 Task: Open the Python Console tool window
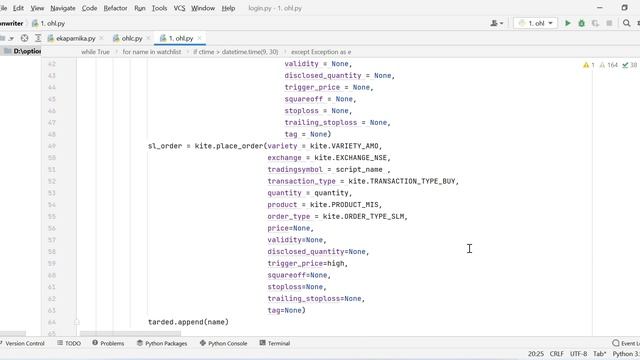point(223,343)
